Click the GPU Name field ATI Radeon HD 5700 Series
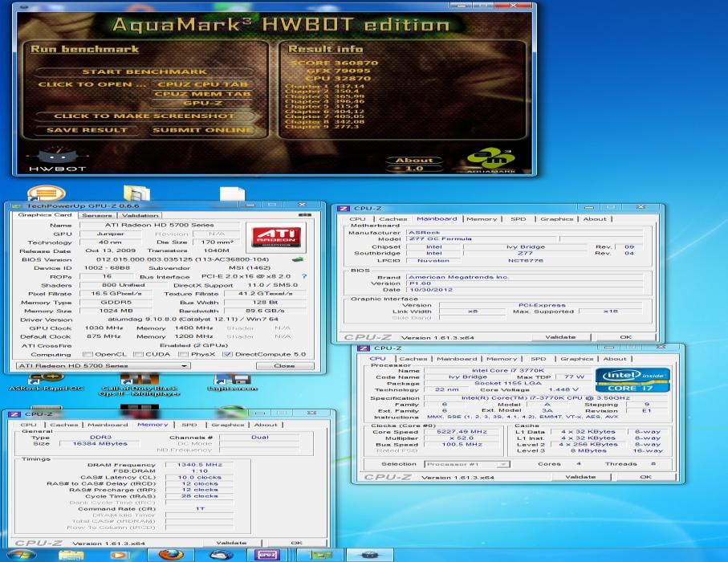Image resolution: width=728 pixels, height=562 pixels. point(159,226)
